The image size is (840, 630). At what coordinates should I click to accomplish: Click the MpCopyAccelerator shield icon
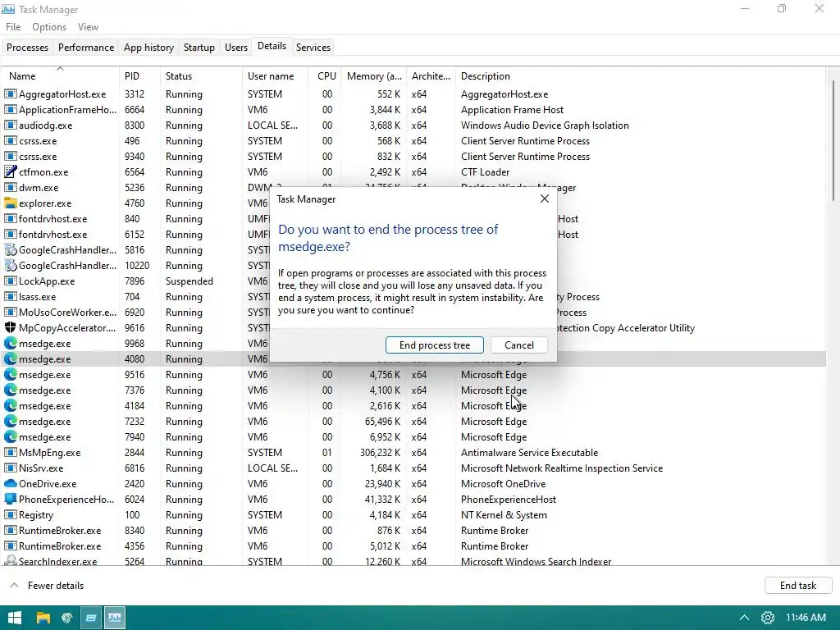10,327
